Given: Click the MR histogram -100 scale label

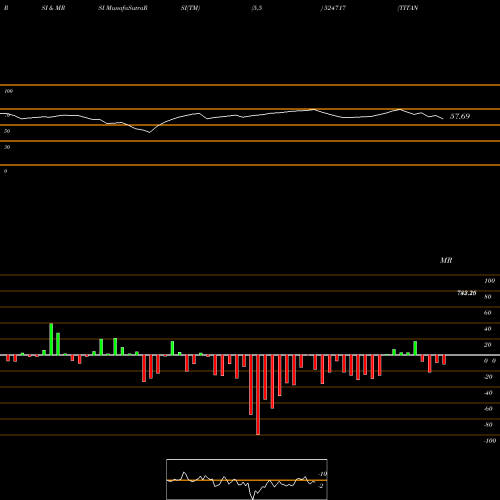Looking at the screenshot, I should (x=490, y=441).
